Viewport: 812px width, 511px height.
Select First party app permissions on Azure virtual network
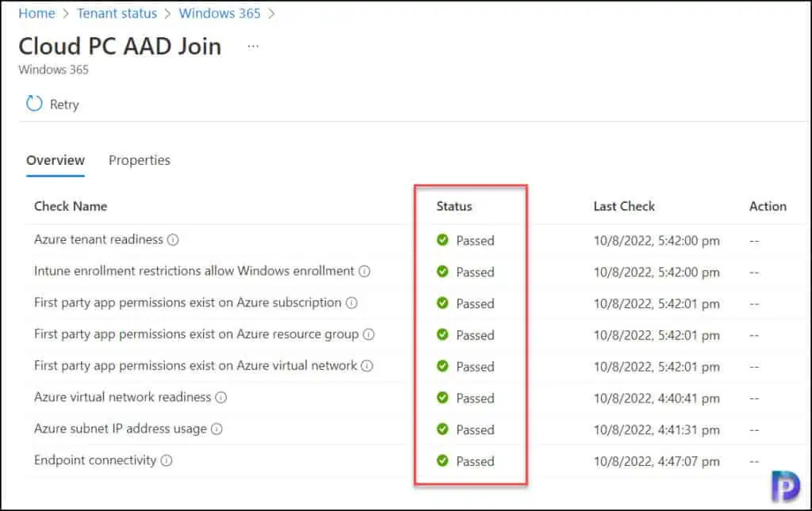[195, 366]
